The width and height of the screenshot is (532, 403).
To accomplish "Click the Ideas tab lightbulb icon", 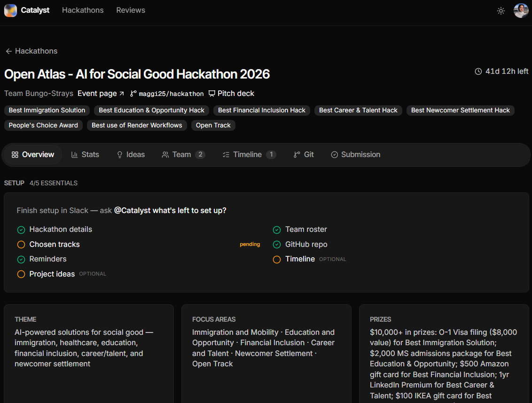I will (120, 155).
